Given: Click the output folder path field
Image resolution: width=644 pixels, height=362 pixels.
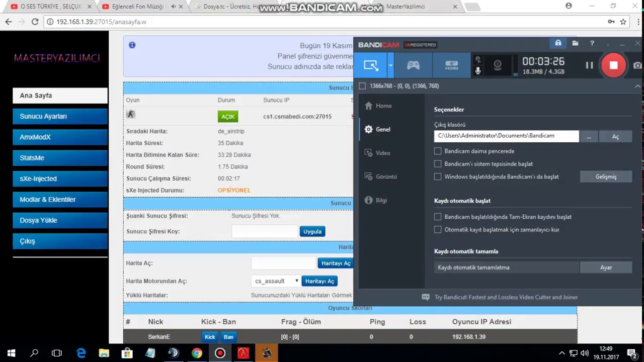Looking at the screenshot, I should coord(506,136).
